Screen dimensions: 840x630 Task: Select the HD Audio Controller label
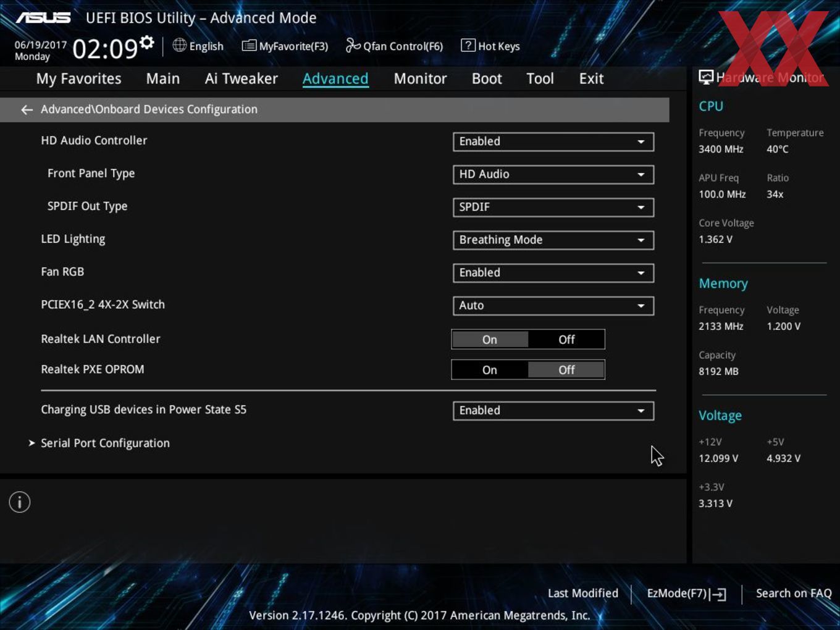click(x=94, y=141)
